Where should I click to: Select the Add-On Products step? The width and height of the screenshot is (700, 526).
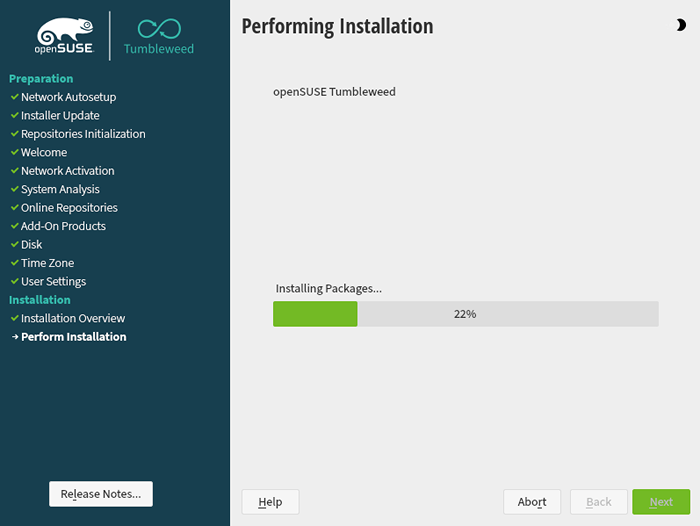(x=63, y=226)
